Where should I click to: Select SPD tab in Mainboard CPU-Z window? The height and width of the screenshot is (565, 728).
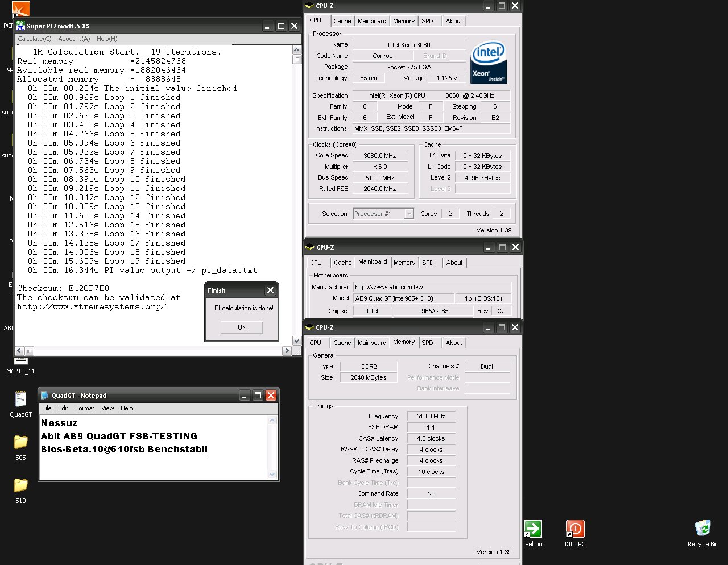point(428,263)
